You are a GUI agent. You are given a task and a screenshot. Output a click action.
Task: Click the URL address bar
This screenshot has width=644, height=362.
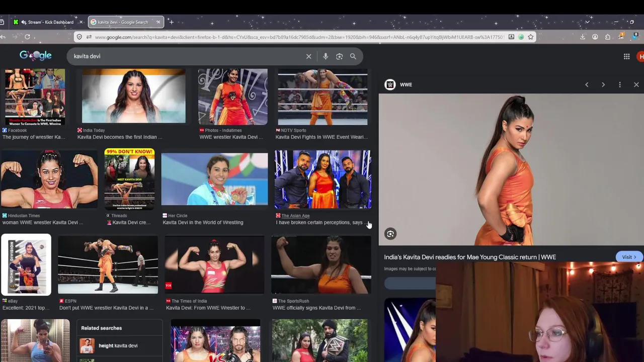click(x=298, y=37)
